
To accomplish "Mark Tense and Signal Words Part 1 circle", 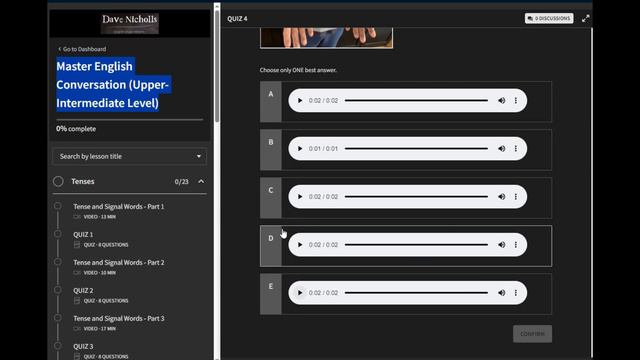I will click(x=58, y=206).
